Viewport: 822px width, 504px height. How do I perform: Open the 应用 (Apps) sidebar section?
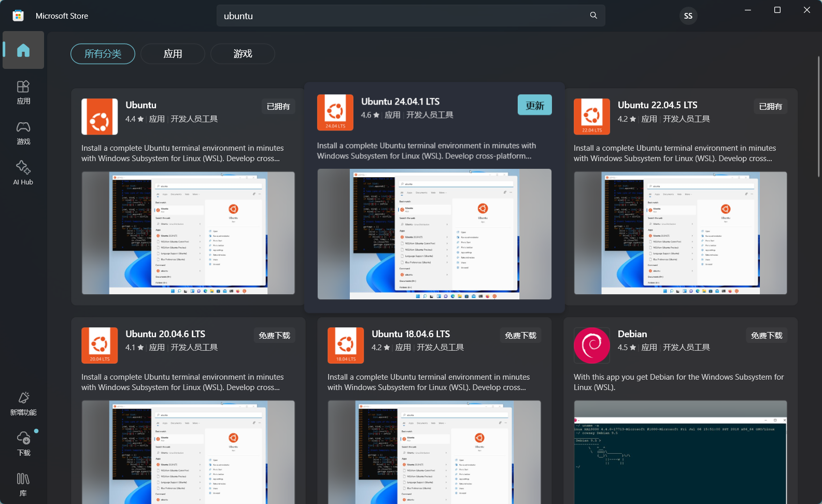(x=23, y=92)
